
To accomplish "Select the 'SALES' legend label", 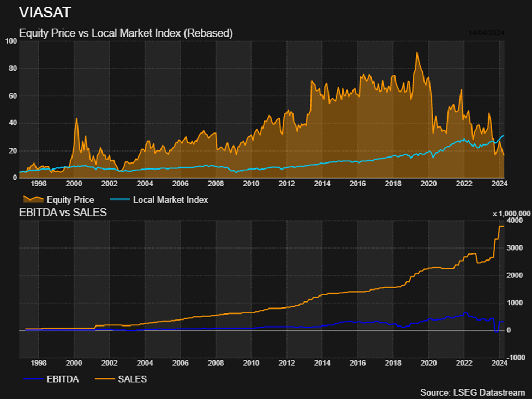I will 133,379.
